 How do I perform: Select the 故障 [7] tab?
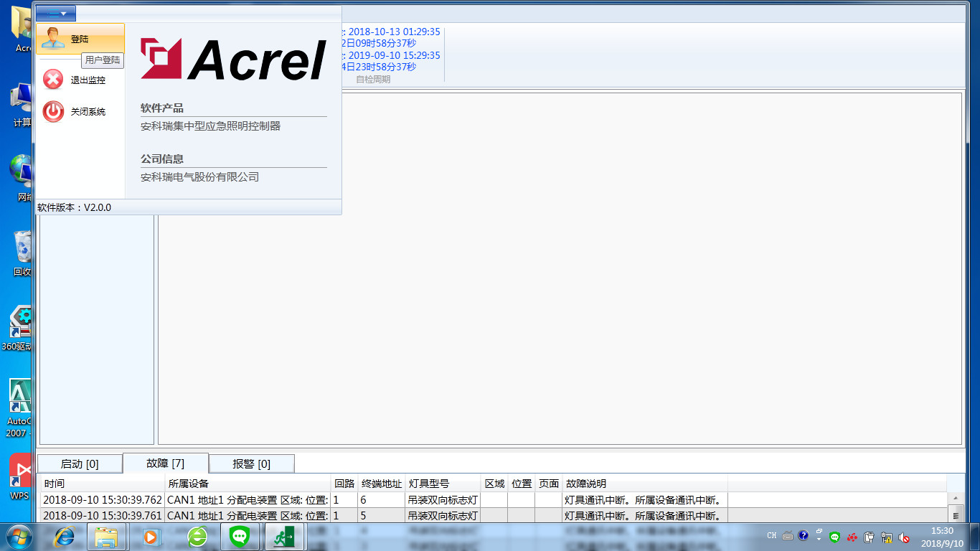[x=165, y=463]
